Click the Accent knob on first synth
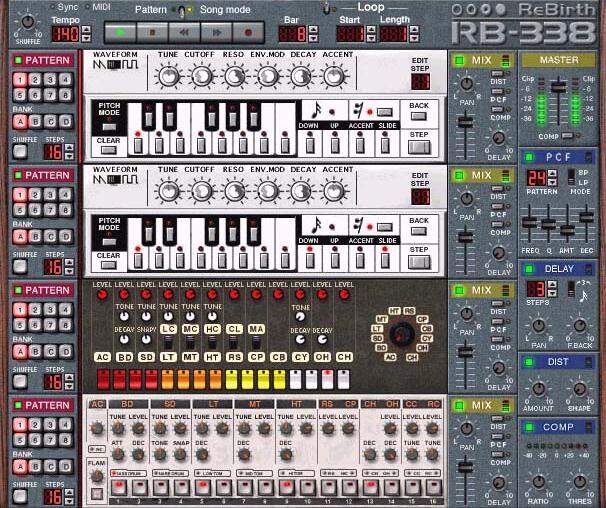Screen dimensions: 606x508 [334, 76]
